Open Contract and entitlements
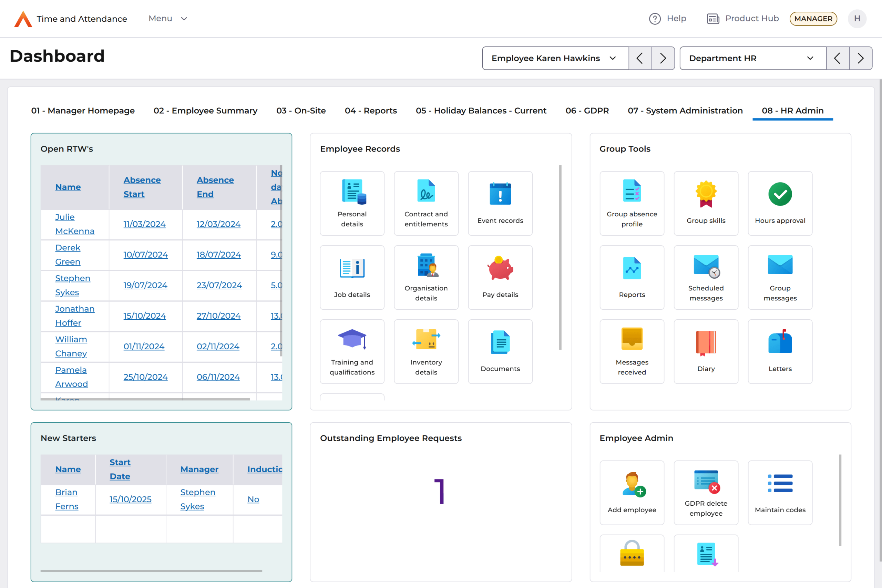The width and height of the screenshot is (882, 588). coord(425,203)
